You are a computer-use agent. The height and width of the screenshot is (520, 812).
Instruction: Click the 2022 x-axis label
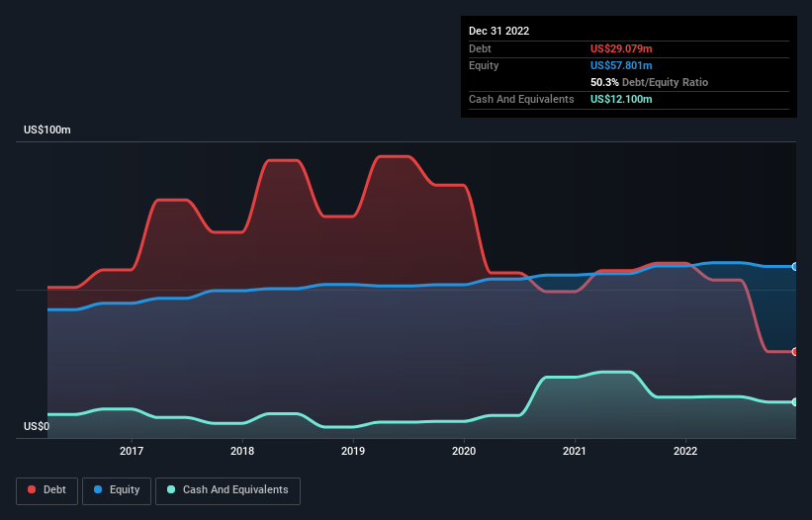pyautogui.click(x=685, y=451)
